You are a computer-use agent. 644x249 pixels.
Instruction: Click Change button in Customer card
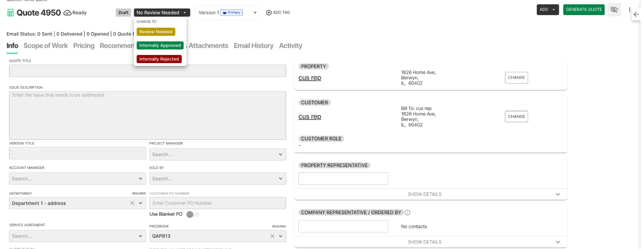(516, 116)
